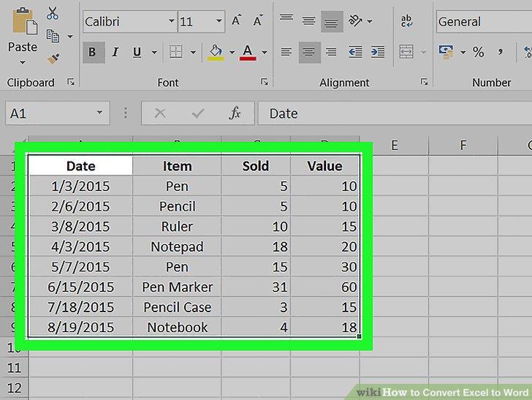Open the font size dropdown

tap(219, 21)
